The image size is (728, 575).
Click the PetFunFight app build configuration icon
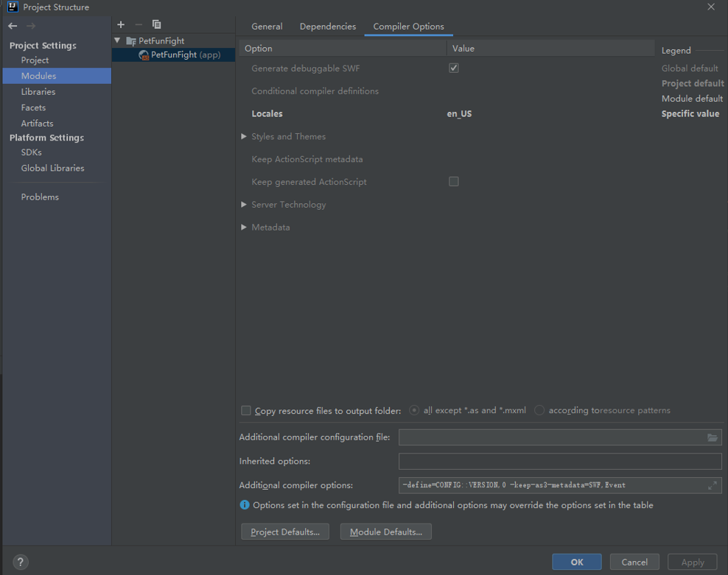point(144,55)
